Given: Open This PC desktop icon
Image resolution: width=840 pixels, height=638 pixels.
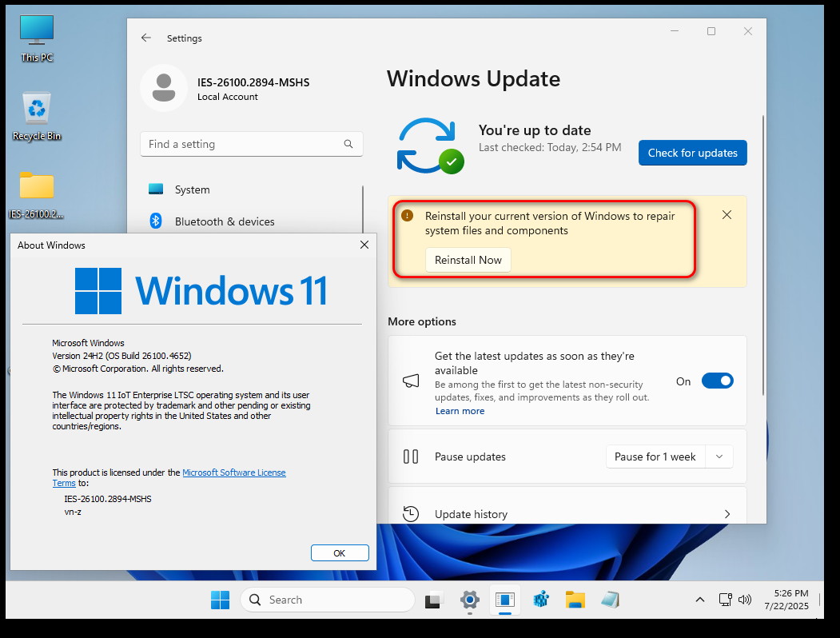Looking at the screenshot, I should [x=37, y=38].
